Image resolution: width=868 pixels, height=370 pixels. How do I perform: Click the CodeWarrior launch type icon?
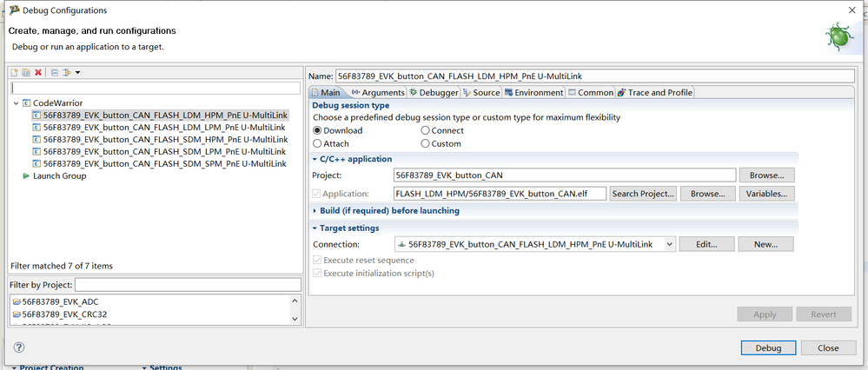click(x=27, y=102)
